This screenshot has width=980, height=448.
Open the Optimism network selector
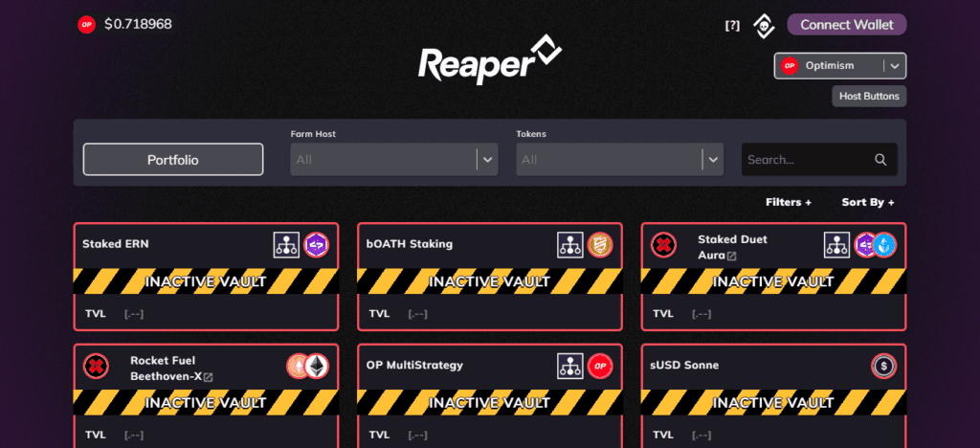pos(840,66)
